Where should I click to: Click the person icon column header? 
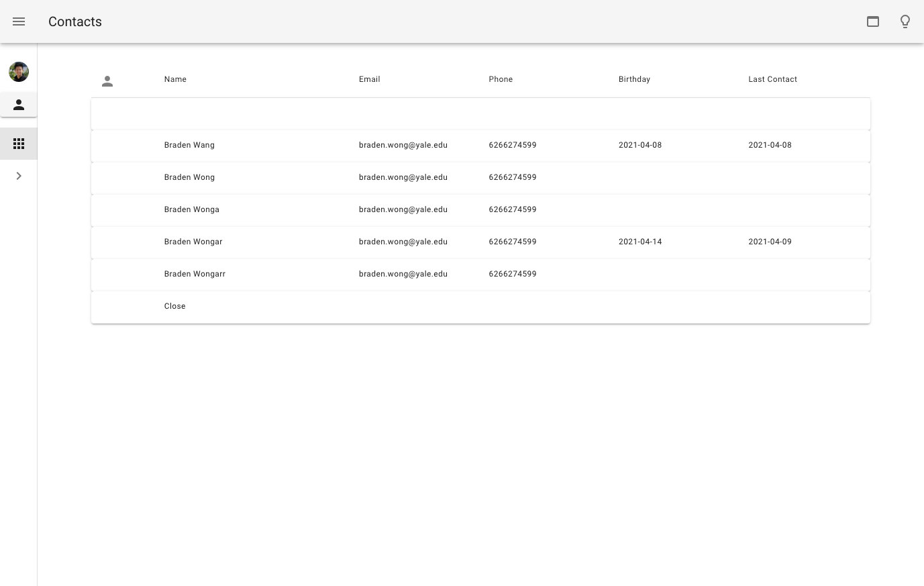(x=107, y=81)
